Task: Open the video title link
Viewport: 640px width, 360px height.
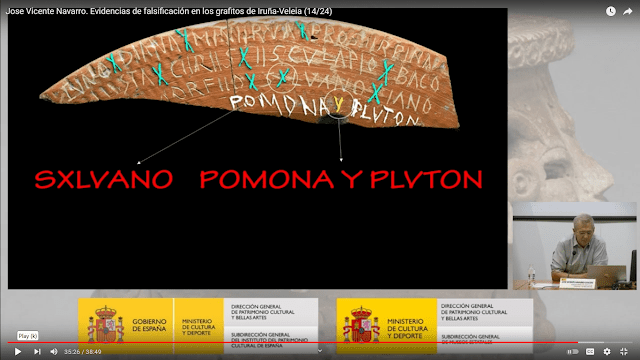Action: coord(169,11)
